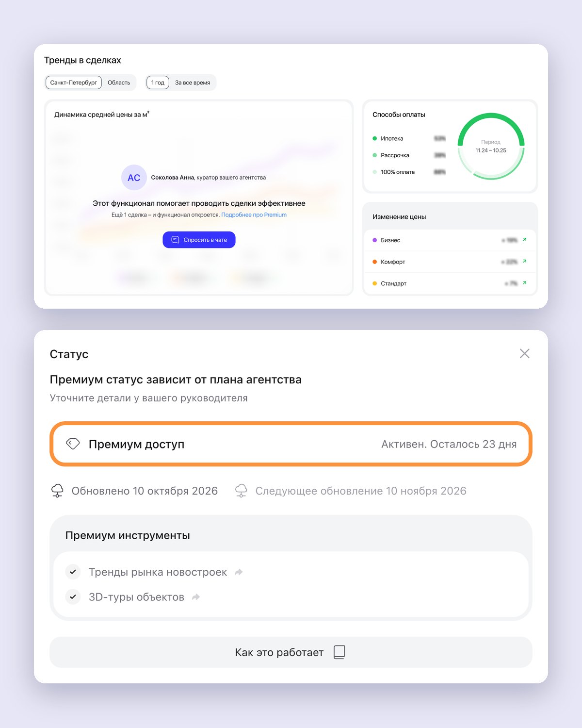Click the trend arrow in Комфорт row
The height and width of the screenshot is (728, 582).
[x=524, y=261]
